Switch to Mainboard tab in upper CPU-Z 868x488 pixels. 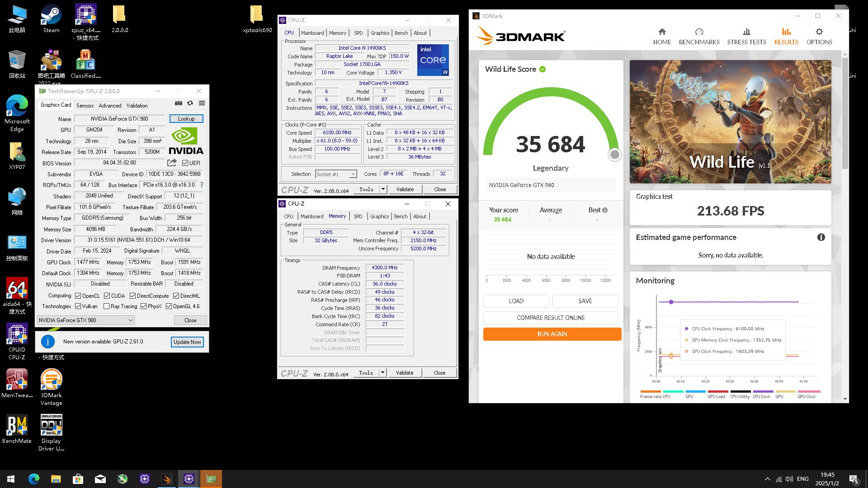[x=312, y=33]
